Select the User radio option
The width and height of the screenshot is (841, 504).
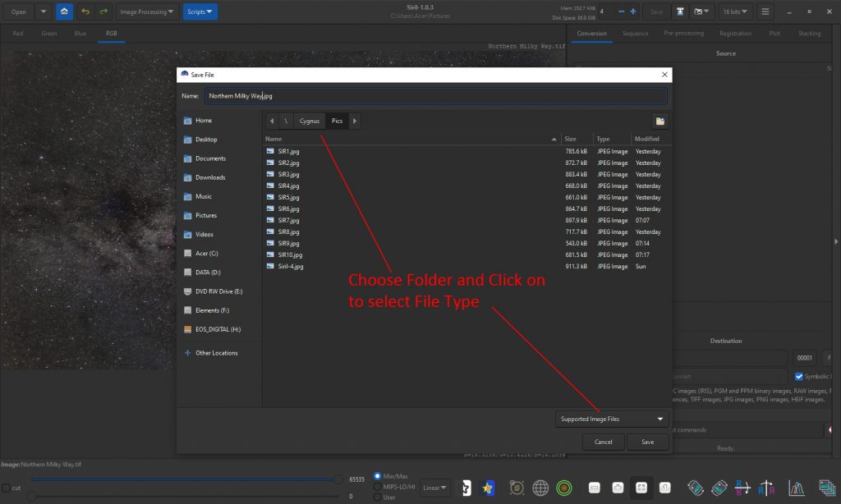378,497
